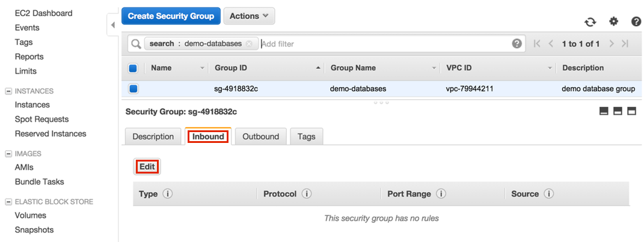The width and height of the screenshot is (644, 242).
Task: Click the Protocol info icon
Action: 307,194
